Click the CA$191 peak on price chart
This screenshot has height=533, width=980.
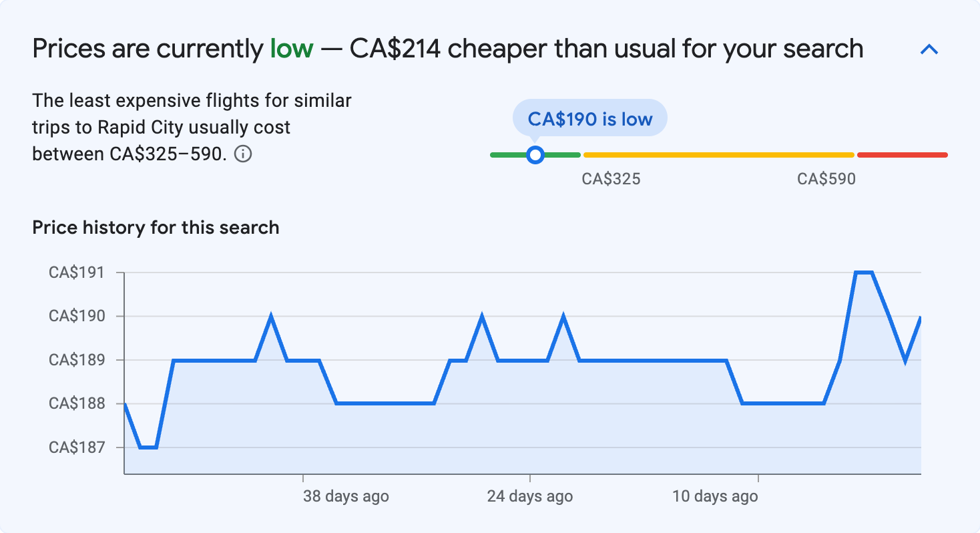864,273
